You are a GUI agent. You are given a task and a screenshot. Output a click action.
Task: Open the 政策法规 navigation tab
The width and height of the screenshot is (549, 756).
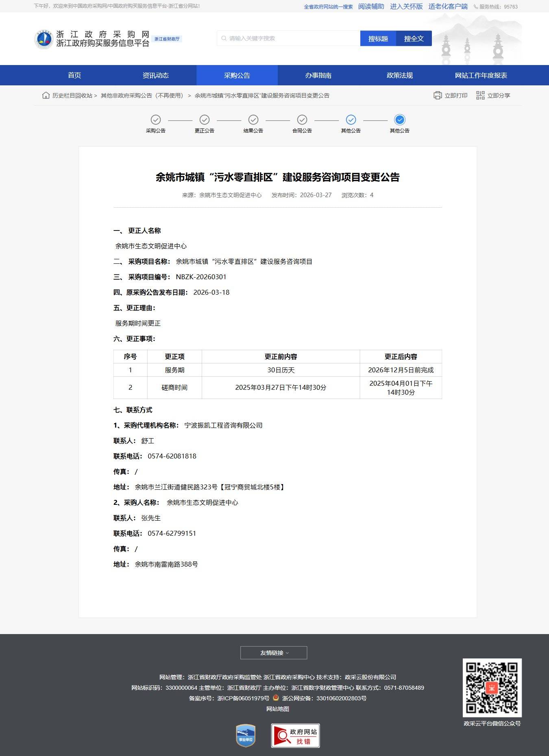(399, 75)
